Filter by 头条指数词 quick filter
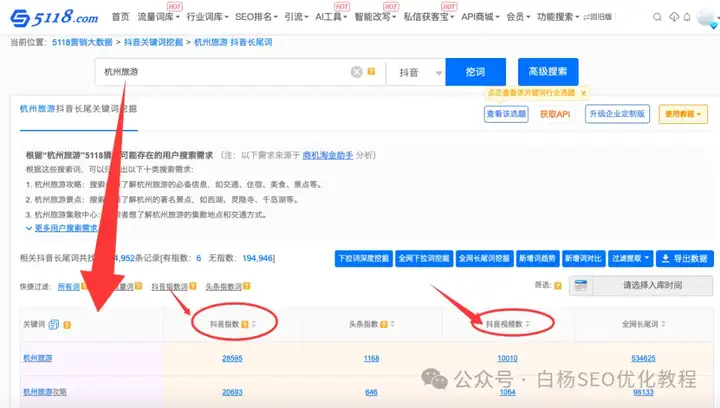Viewport: 720px width, 408px height. pyautogui.click(x=223, y=286)
